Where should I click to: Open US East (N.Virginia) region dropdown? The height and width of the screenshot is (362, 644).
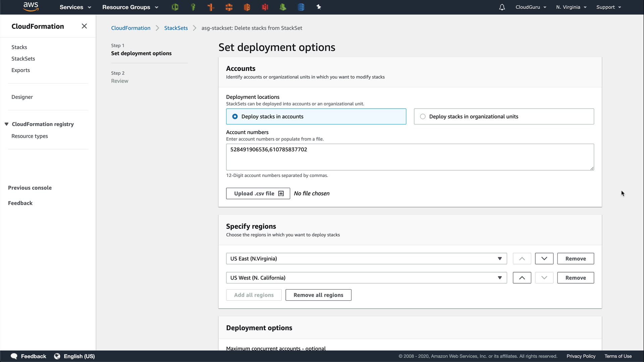pos(366,259)
